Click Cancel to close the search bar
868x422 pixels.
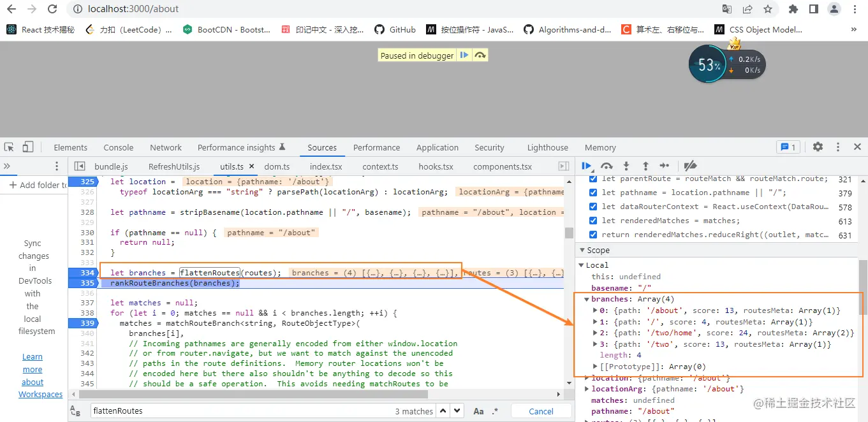coord(541,411)
